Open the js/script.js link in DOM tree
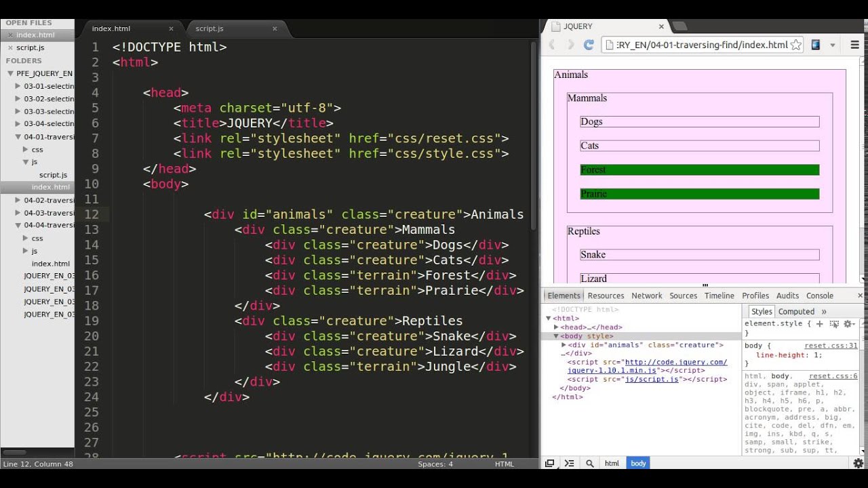 point(652,380)
